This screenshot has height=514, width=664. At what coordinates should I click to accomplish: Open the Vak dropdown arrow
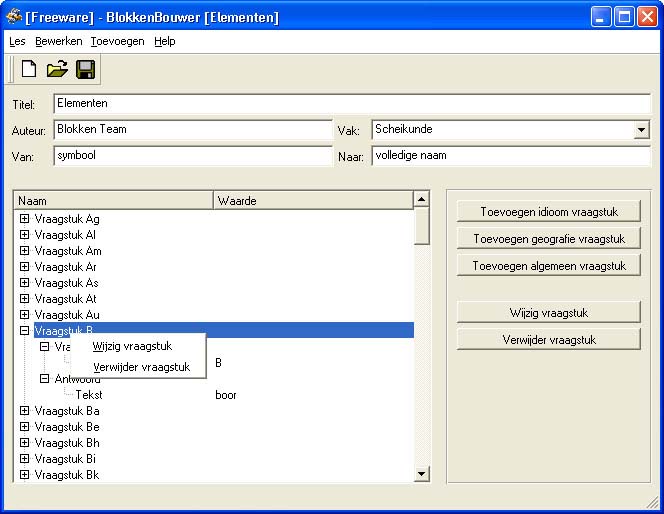point(641,130)
